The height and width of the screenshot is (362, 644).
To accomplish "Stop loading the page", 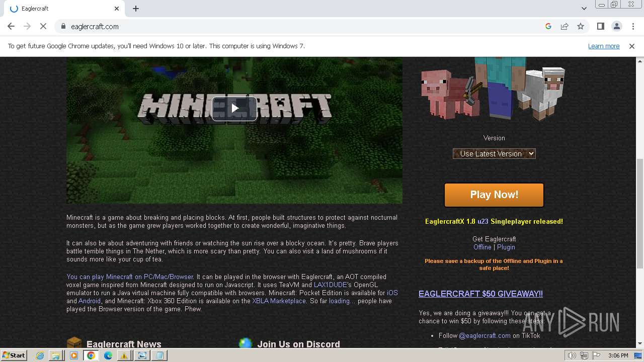I will tap(43, 26).
